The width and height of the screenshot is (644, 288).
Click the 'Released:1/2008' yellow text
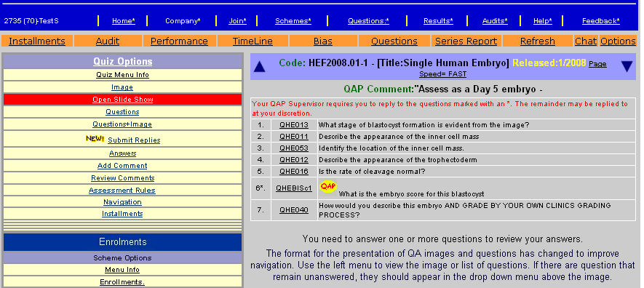(549, 63)
